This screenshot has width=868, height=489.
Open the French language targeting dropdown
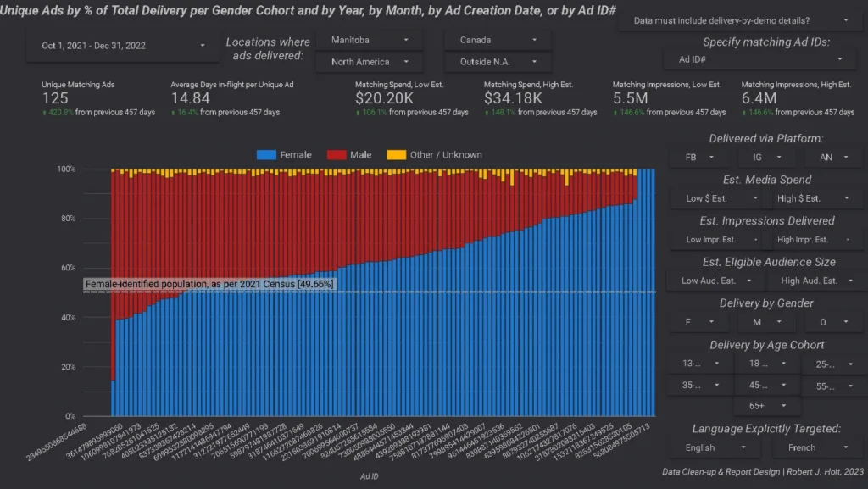(813, 447)
